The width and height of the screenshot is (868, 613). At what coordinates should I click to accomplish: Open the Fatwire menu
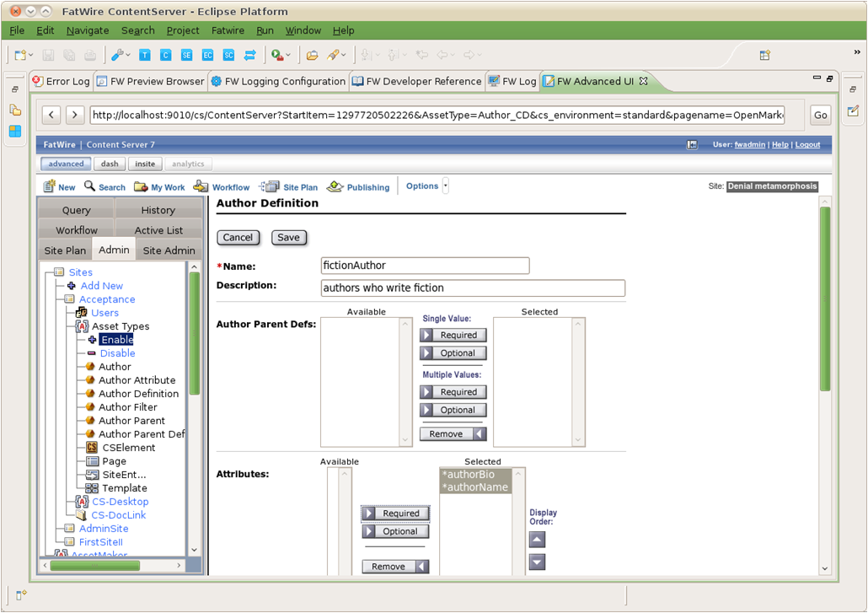(x=228, y=30)
